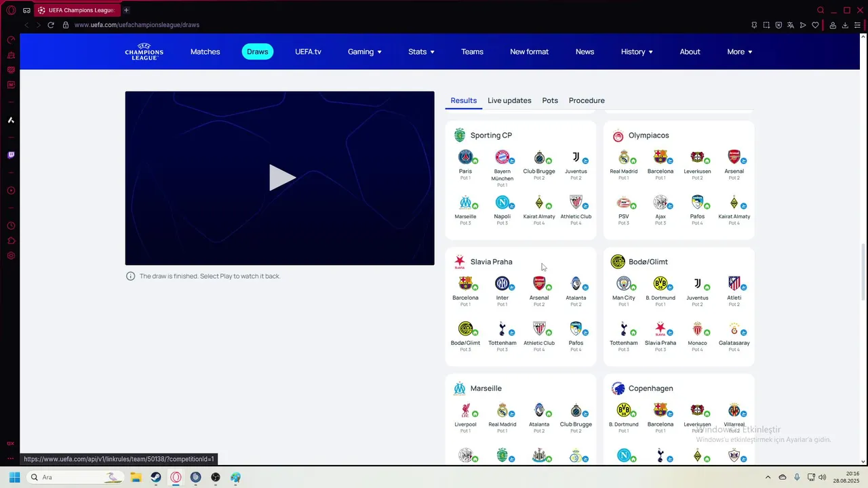Click Paris crest in Sporting CP card

[x=465, y=157]
